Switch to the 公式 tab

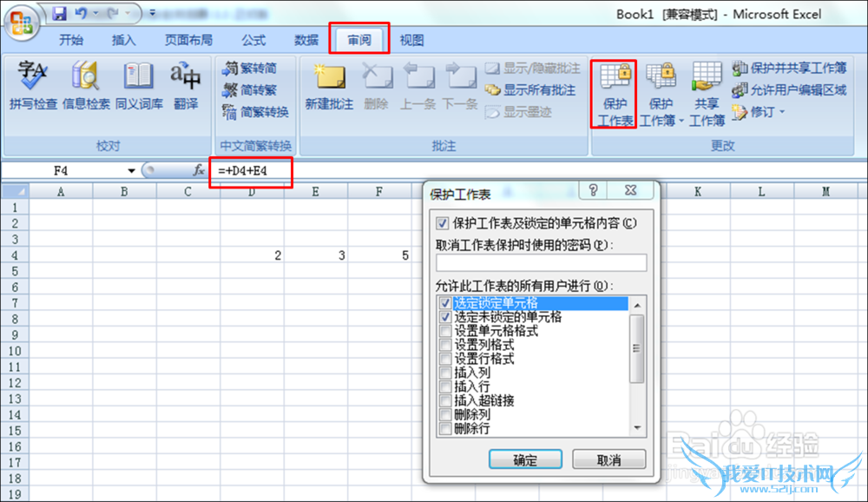253,40
